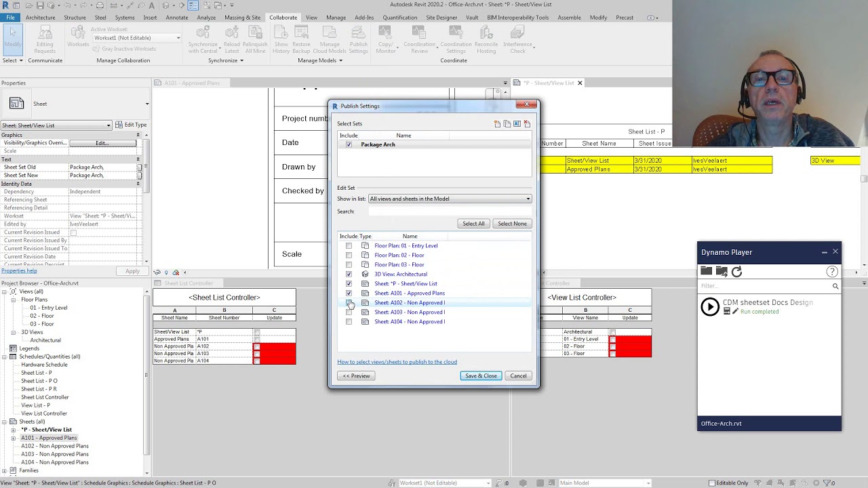Run the CDM sheetset Docs Design script
Viewport: 868px width, 488px height.
click(710, 307)
